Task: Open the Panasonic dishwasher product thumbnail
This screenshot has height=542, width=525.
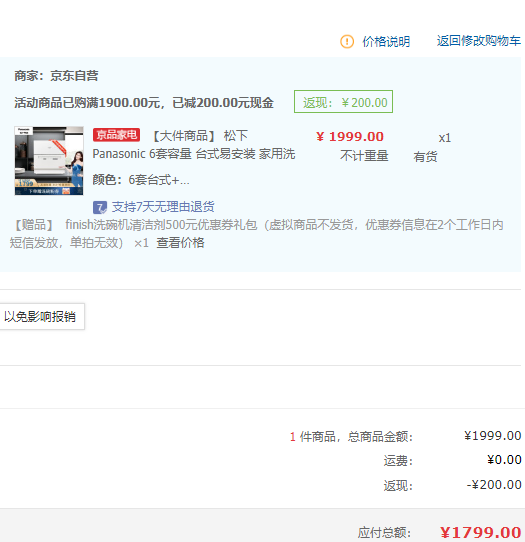Action: point(49,161)
